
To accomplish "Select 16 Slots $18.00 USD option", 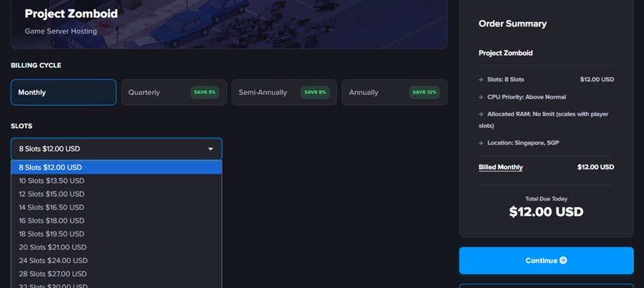I will pyautogui.click(x=116, y=221).
